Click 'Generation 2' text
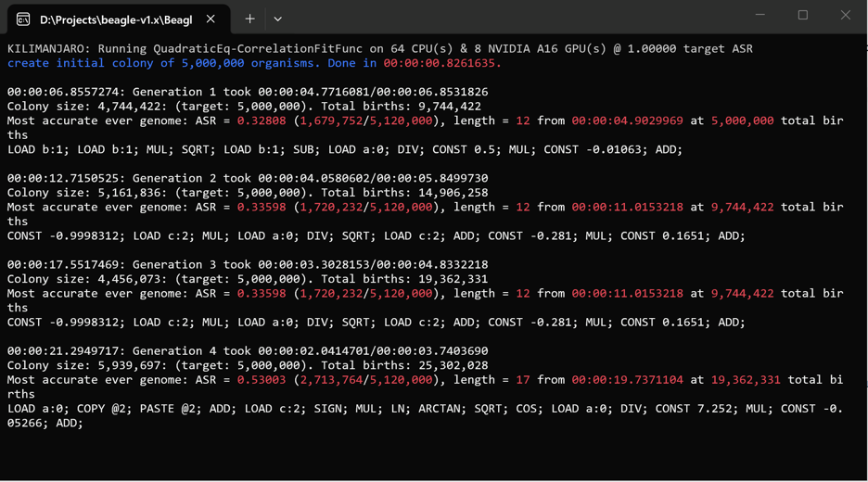The image size is (868, 482). 173,178
